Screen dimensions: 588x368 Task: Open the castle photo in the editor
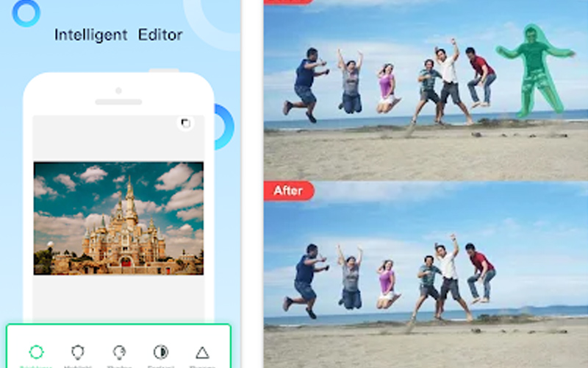pyautogui.click(x=118, y=219)
